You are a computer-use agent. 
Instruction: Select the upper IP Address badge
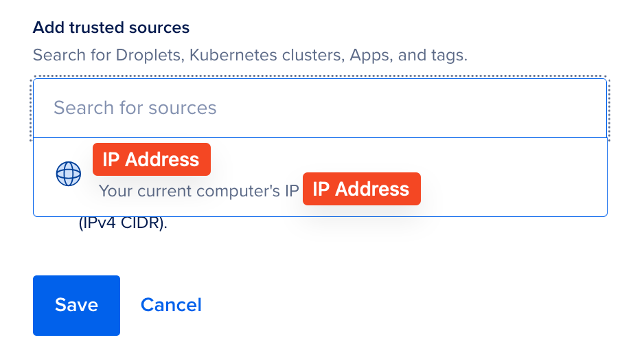[x=151, y=159]
